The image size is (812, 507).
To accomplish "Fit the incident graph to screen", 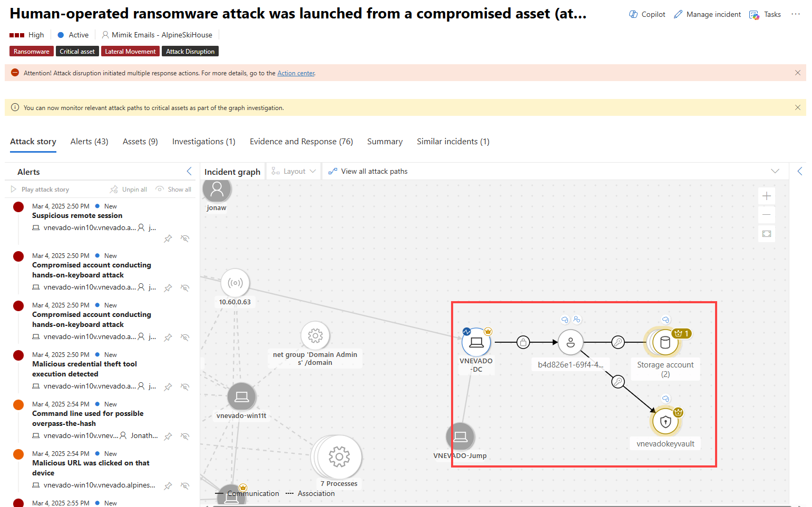I will [767, 234].
